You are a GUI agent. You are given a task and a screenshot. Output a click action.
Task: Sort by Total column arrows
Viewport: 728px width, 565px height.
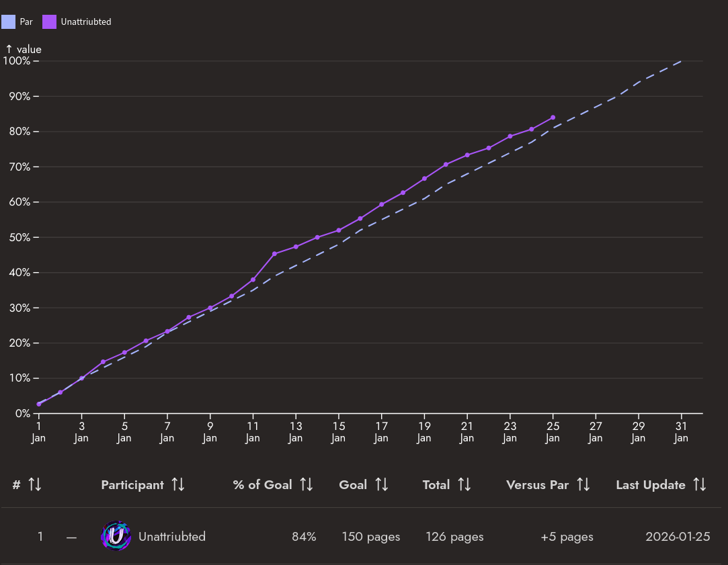click(464, 485)
